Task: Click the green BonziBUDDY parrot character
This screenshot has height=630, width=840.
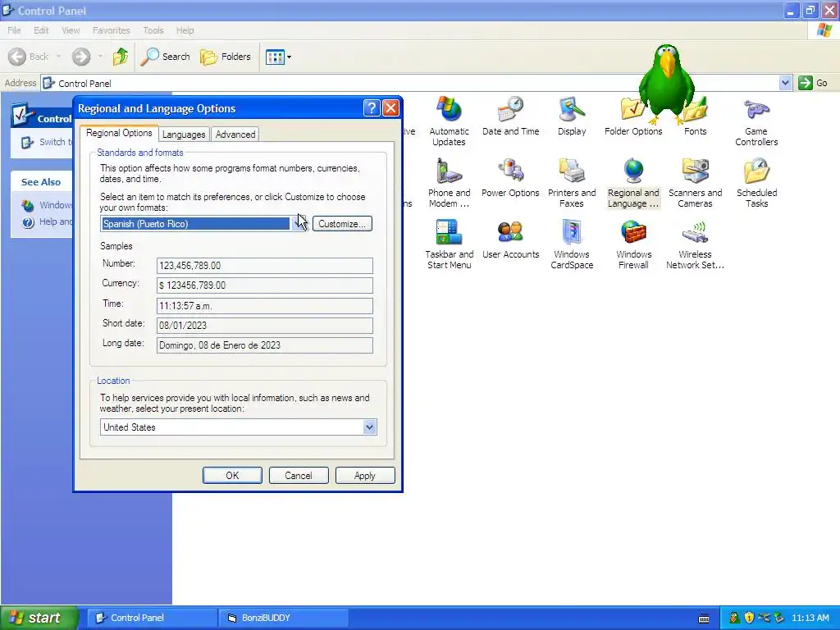Action: (667, 83)
